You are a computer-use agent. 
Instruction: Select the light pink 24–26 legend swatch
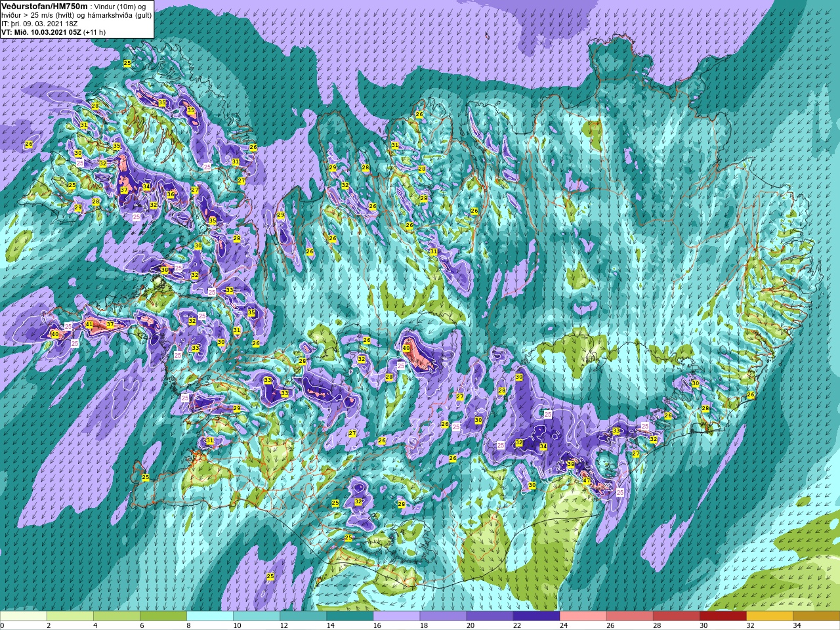pos(583,616)
